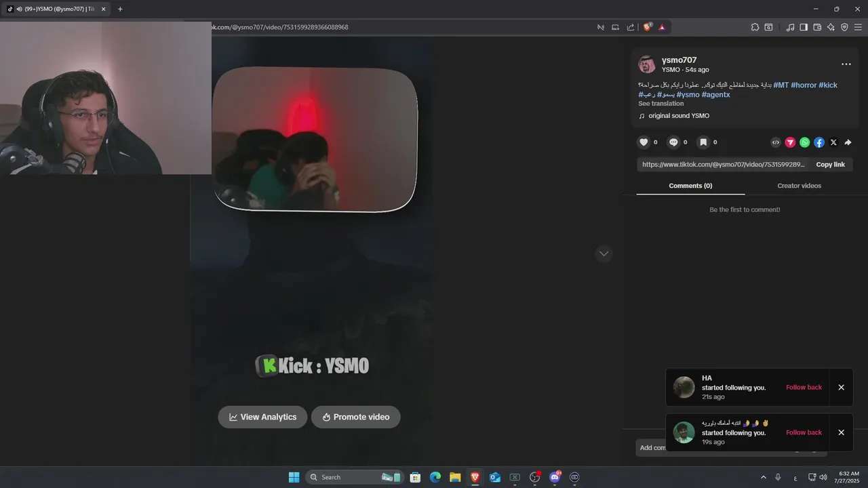868x488 pixels.
Task: Copy the video link
Action: click(x=830, y=165)
